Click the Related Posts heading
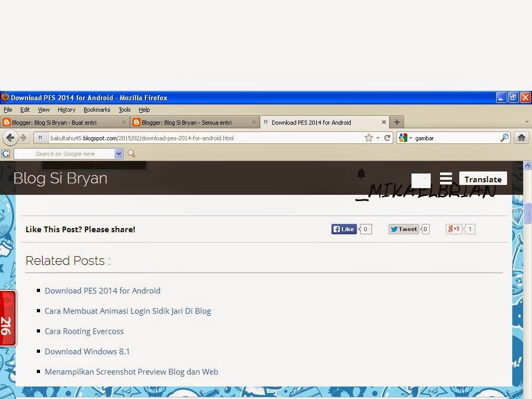Image resolution: width=532 pixels, height=399 pixels. tap(68, 261)
